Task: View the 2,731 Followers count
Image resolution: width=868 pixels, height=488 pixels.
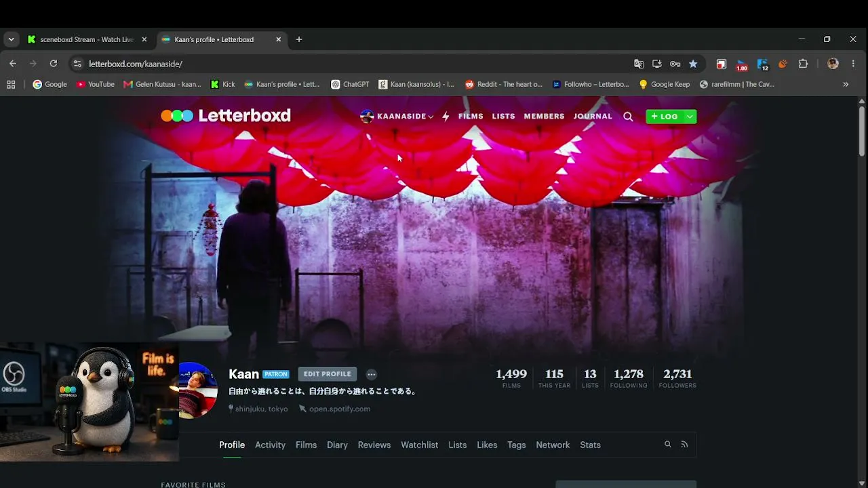Action: [x=677, y=378]
